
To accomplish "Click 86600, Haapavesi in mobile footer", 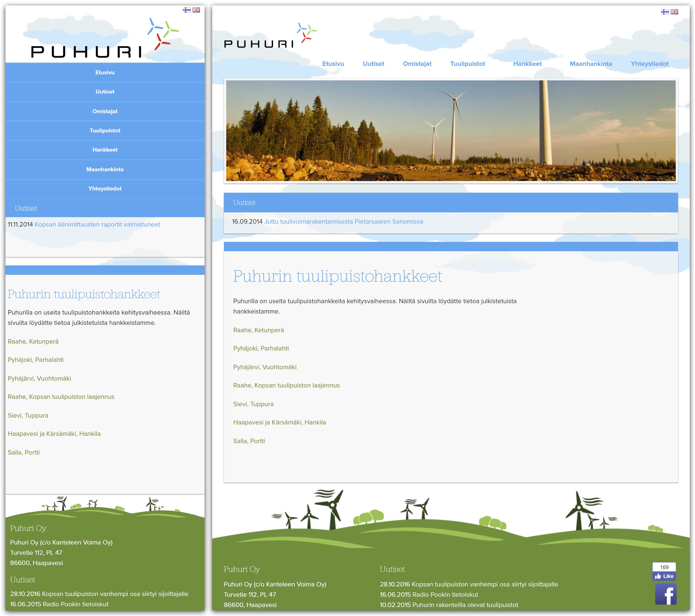I will pos(36,563).
